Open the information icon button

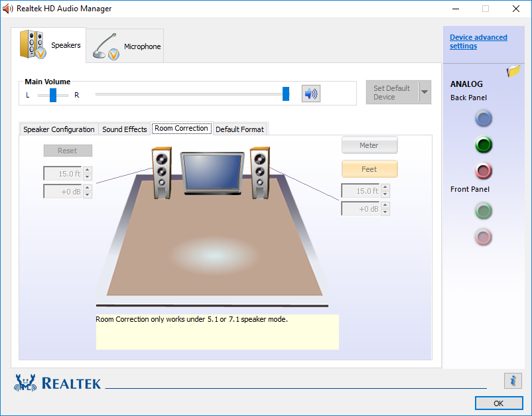pyautogui.click(x=513, y=381)
